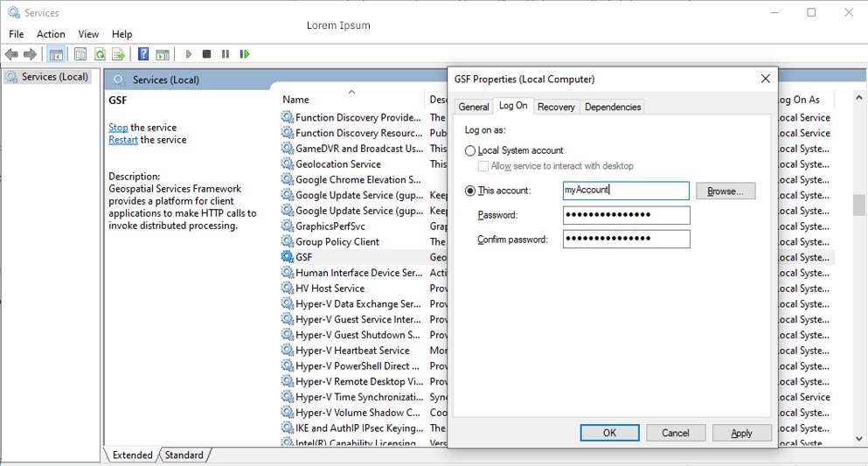Click the Restart Service toolbar icon
Screen dimensions: 868x466
click(245, 54)
